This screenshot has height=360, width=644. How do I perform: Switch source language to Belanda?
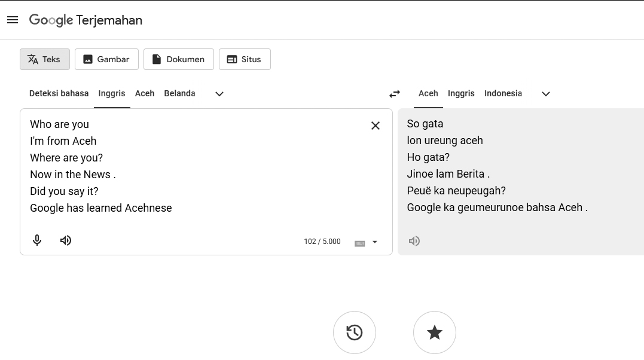point(179,93)
